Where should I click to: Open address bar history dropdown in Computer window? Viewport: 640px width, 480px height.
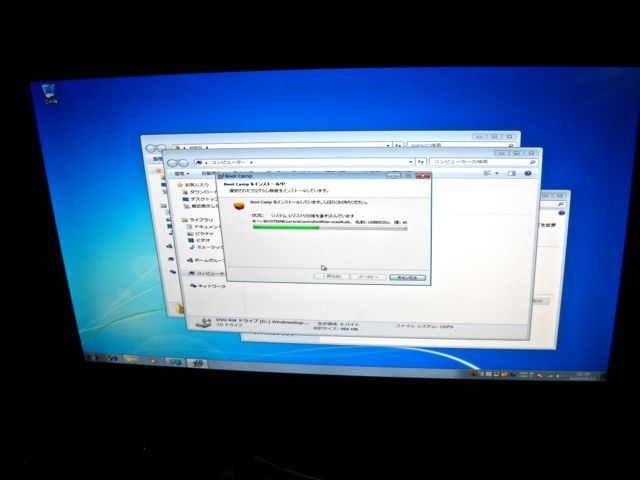(x=410, y=162)
